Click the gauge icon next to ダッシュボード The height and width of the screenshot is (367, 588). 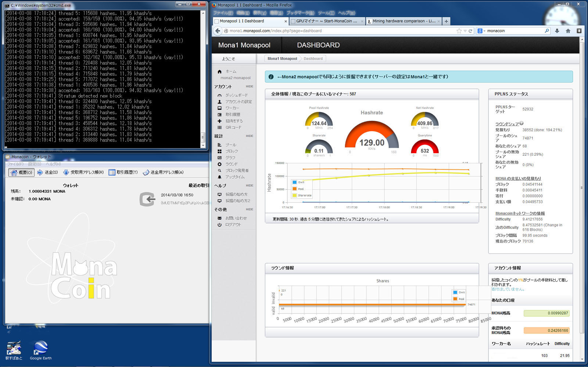(219, 96)
